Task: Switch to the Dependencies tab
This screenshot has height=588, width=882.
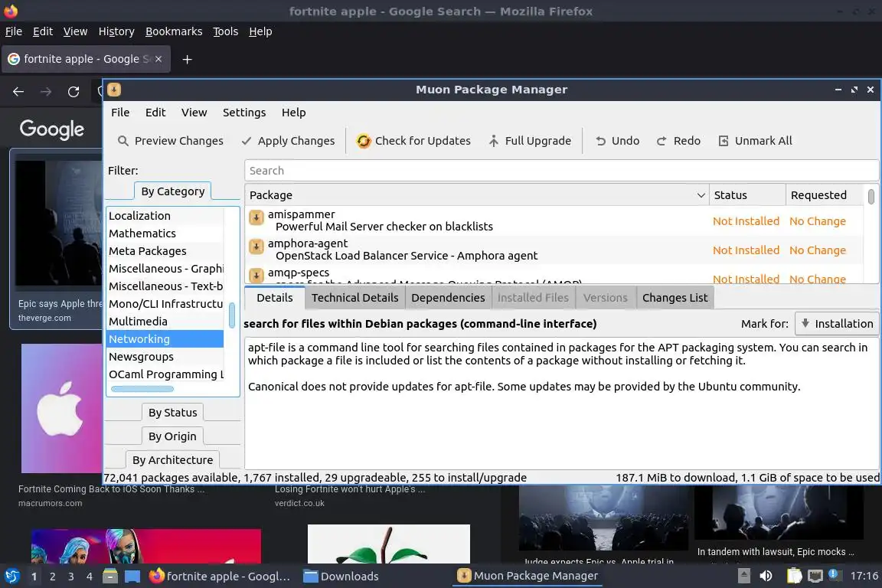Action: click(x=448, y=298)
